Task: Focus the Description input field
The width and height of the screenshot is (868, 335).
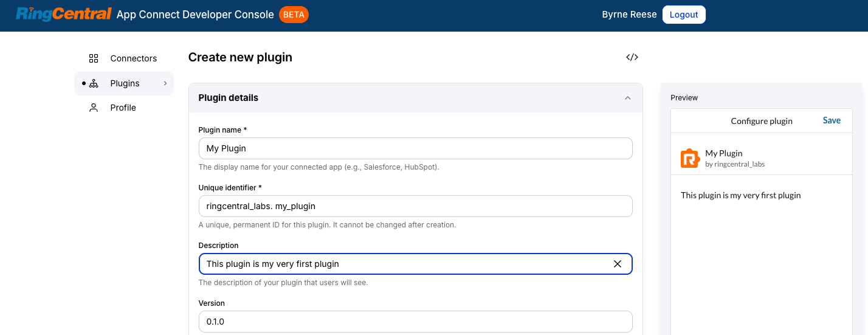Action: 416,264
